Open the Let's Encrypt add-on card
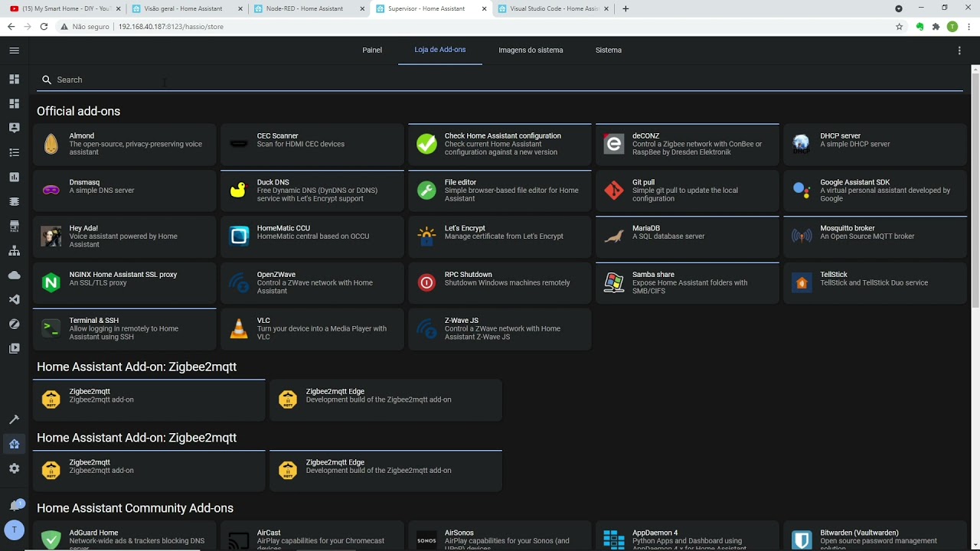This screenshot has width=980, height=551. (x=500, y=236)
